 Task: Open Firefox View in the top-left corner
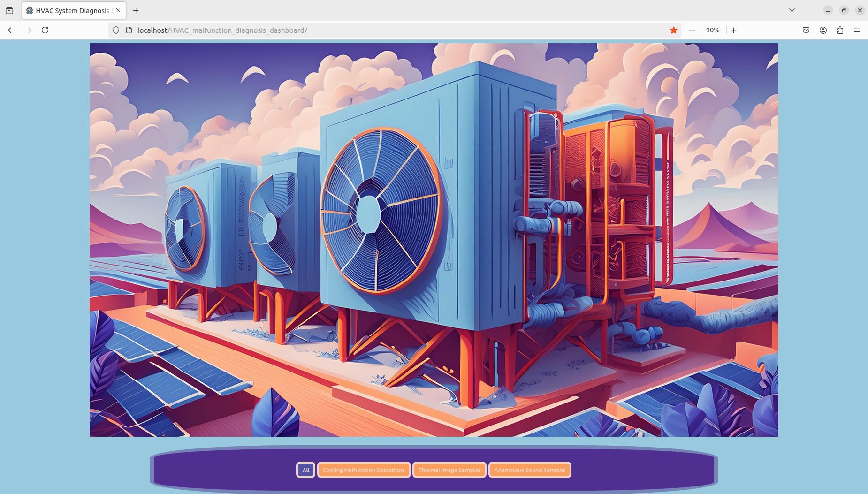pyautogui.click(x=10, y=10)
